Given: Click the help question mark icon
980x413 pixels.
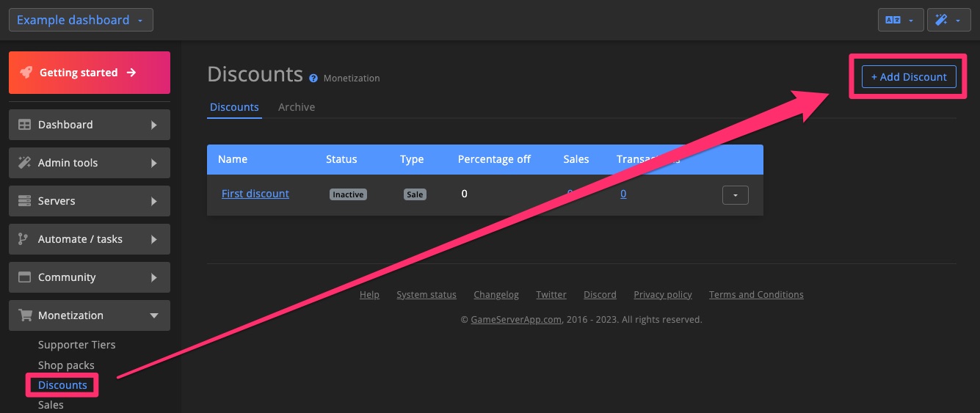Looking at the screenshot, I should click(313, 78).
